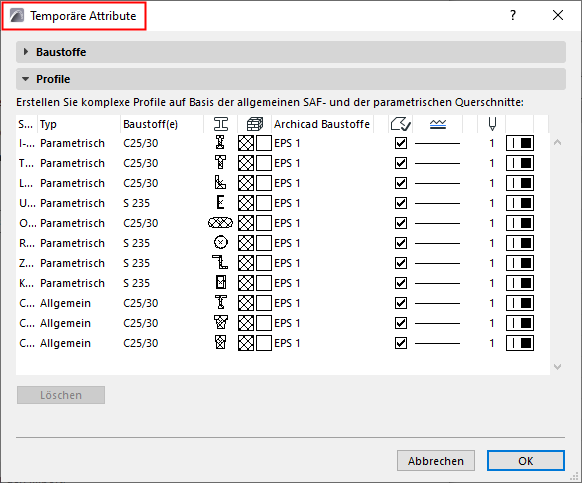582x483 pixels.
Task: Collapse the Profile section
Action: pyautogui.click(x=26, y=79)
